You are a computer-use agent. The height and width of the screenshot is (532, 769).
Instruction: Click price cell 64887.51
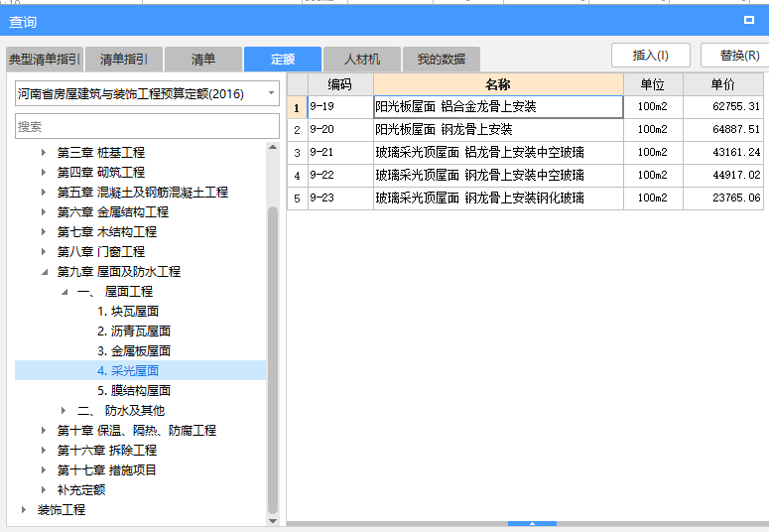[x=723, y=130]
